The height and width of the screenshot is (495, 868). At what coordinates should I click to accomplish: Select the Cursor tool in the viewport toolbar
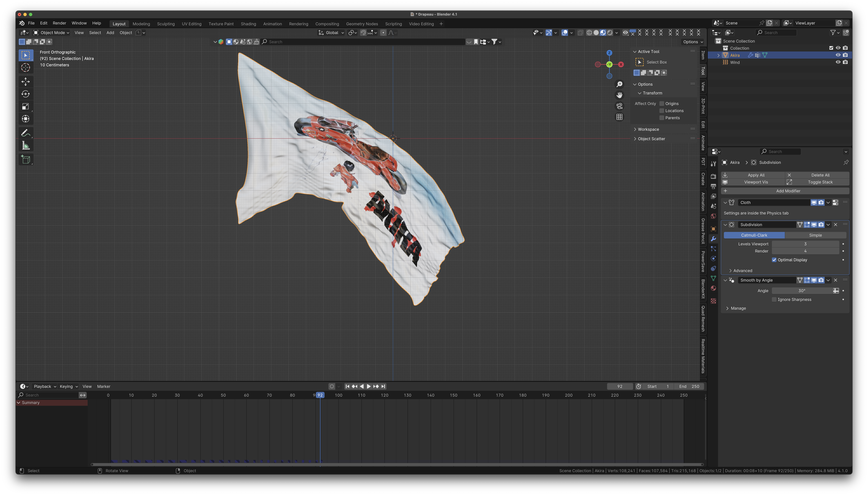[x=25, y=68]
